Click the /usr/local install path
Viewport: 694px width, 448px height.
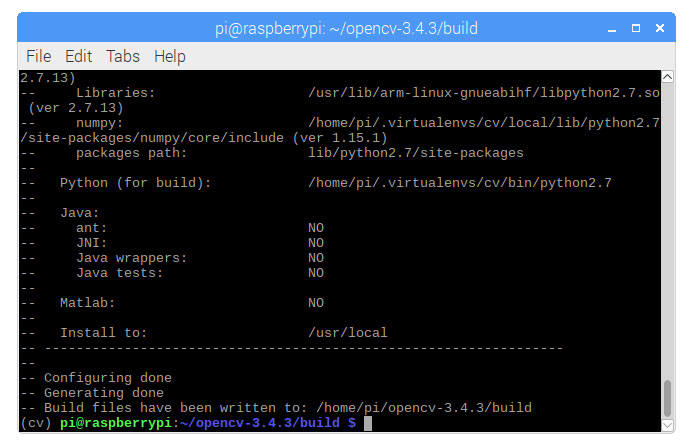coord(348,332)
